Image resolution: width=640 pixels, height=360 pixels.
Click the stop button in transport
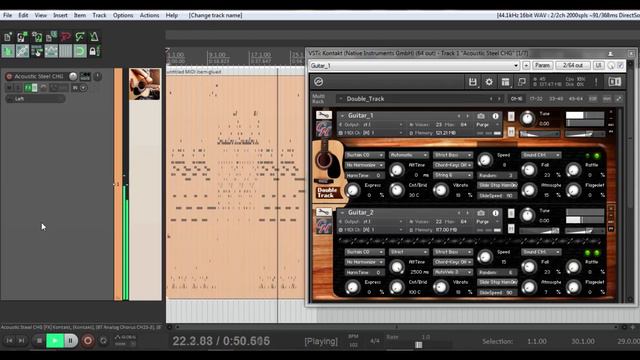tap(39, 340)
